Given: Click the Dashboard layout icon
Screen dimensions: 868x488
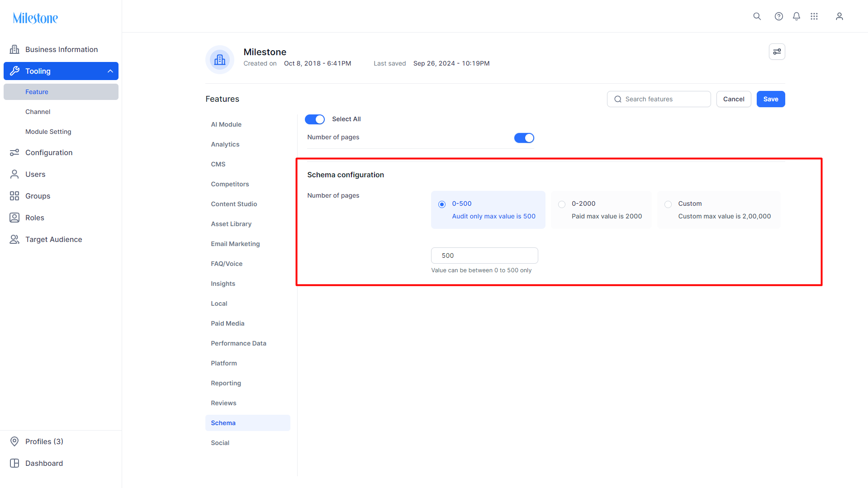Looking at the screenshot, I should (14, 463).
